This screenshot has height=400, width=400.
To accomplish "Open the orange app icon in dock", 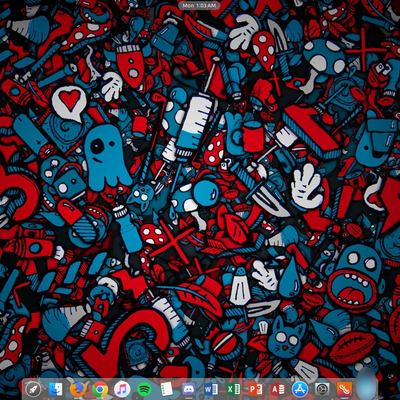I will click(344, 389).
